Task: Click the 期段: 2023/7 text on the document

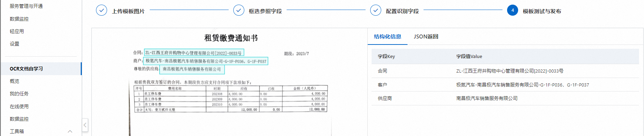Action: [x=296, y=54]
